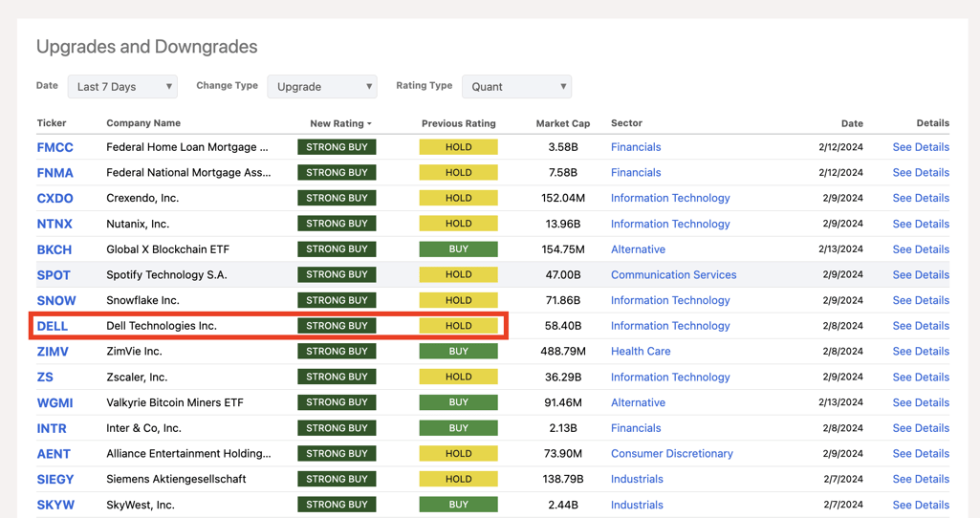Viewport: 980px width, 518px height.
Task: Open See Details for Snowflake Inc.
Action: coord(920,300)
